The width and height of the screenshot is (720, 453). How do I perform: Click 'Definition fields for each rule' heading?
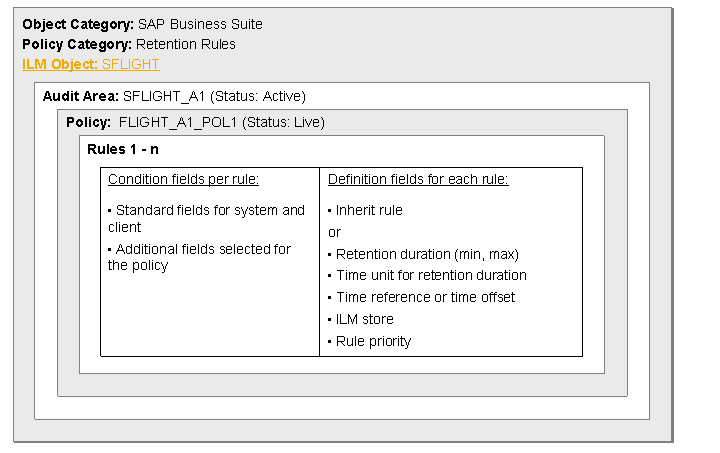(418, 179)
